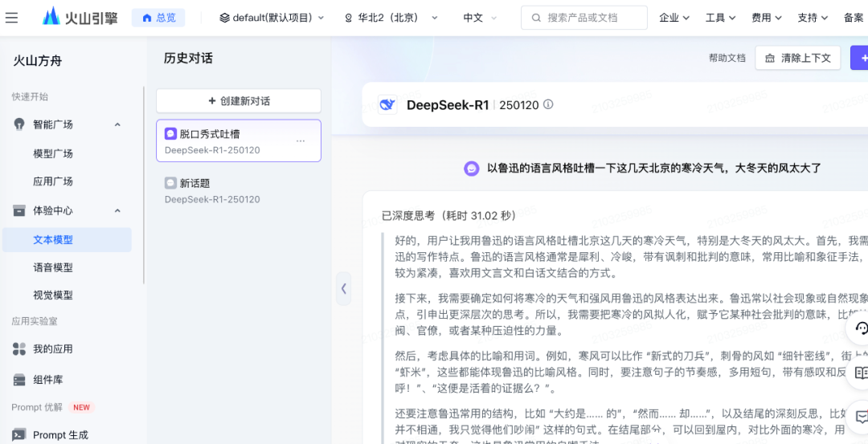868x444 pixels.
Task: Open the 企业 top menu
Action: point(674,18)
